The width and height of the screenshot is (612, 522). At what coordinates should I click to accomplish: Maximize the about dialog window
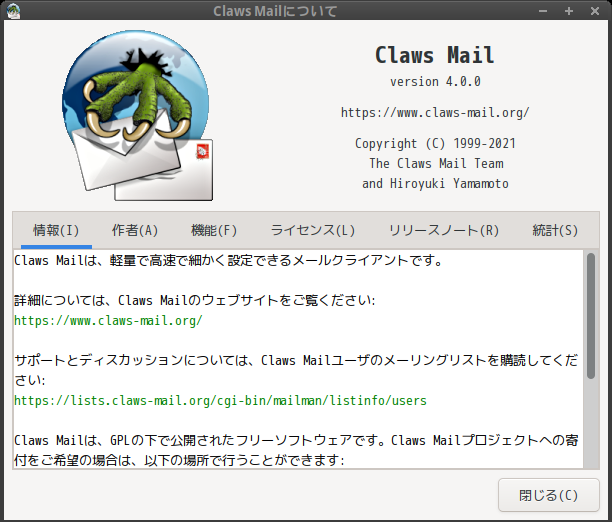click(x=569, y=11)
